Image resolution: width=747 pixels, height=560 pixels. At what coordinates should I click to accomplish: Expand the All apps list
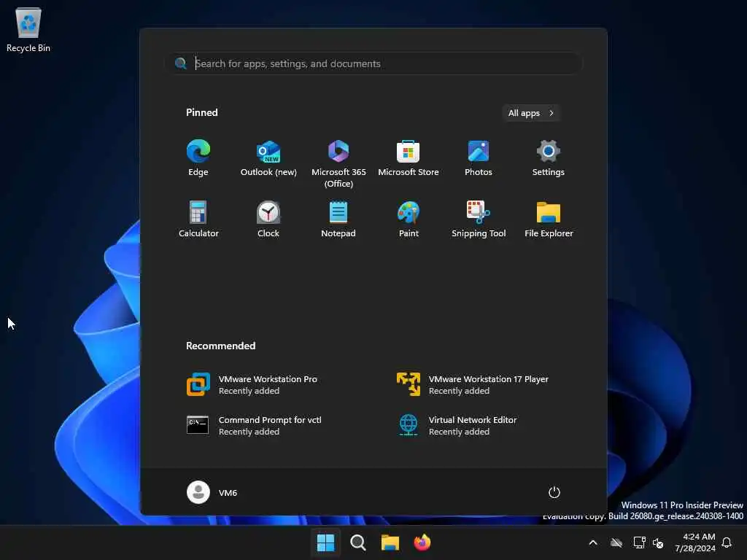[x=531, y=113]
